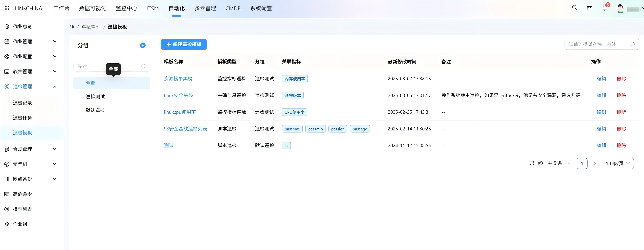Image resolution: width=644 pixels, height=250 pixels.
Task: Click 作业管理 sidebar icon
Action: coord(7,42)
